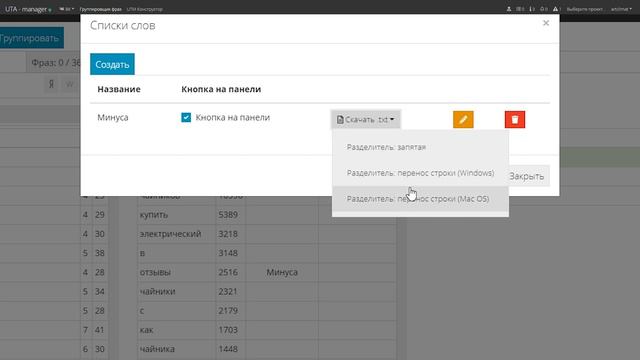This screenshot has width=640, height=360.
Task: Open the language flag dropdown in navbar
Action: point(67,9)
